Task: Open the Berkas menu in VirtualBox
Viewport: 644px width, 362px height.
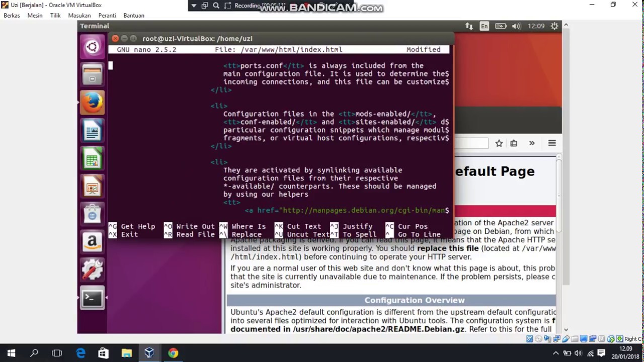Action: (x=12, y=16)
